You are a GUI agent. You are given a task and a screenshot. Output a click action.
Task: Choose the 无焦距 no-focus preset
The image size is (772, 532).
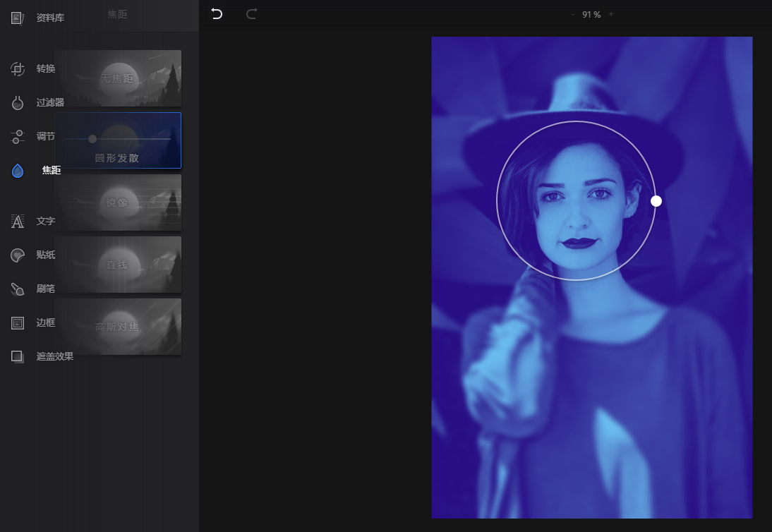tap(118, 78)
